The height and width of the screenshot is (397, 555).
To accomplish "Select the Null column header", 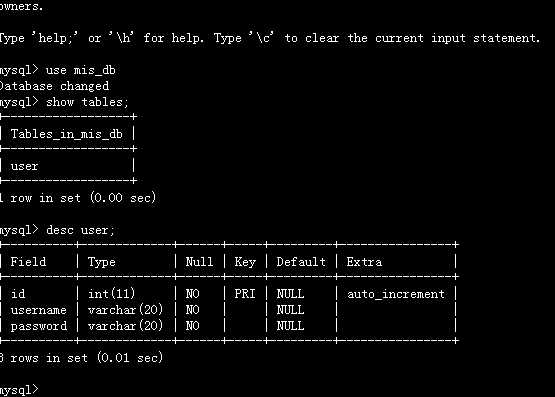I will 199,262.
